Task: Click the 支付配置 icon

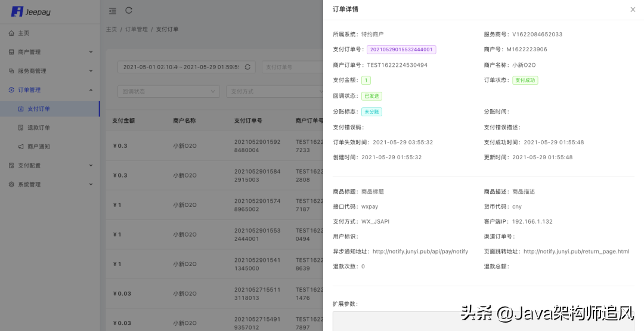Action: click(11, 166)
